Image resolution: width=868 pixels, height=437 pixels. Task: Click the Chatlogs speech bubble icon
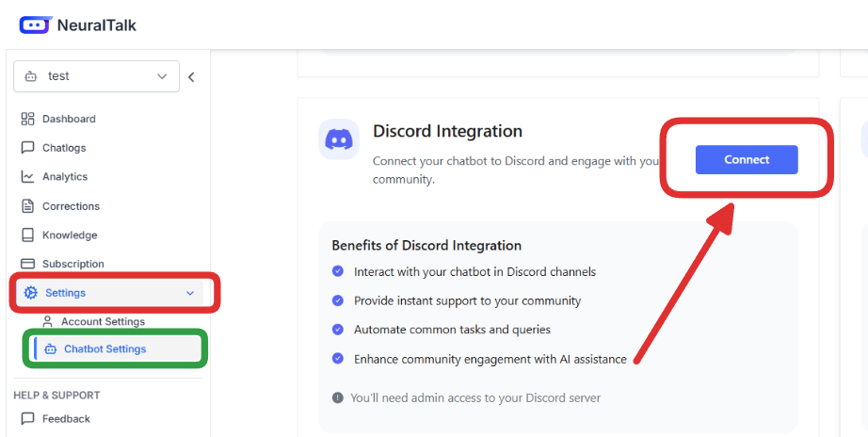(27, 147)
